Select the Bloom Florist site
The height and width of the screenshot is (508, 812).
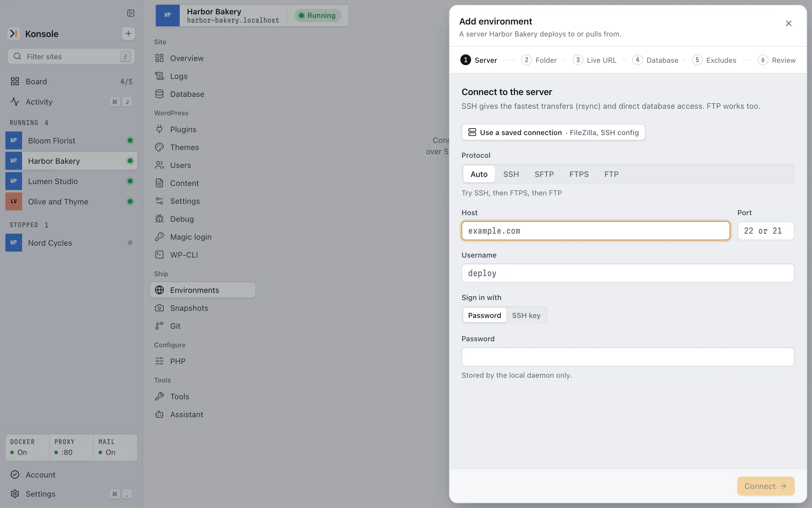(x=71, y=140)
